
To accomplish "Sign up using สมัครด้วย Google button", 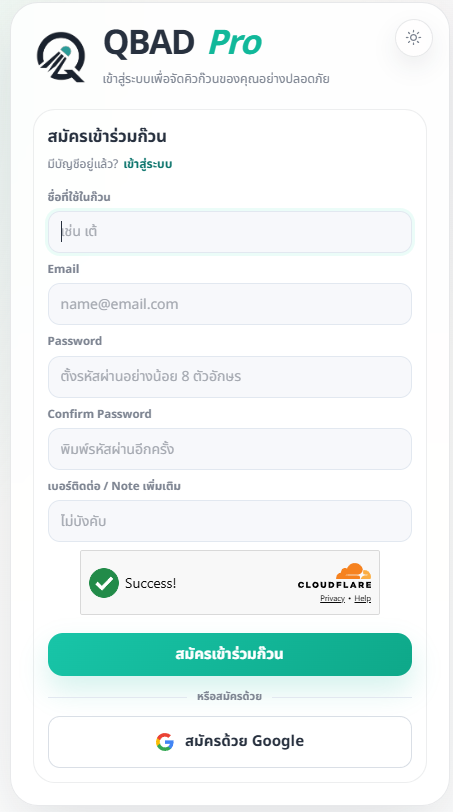I will tap(230, 742).
